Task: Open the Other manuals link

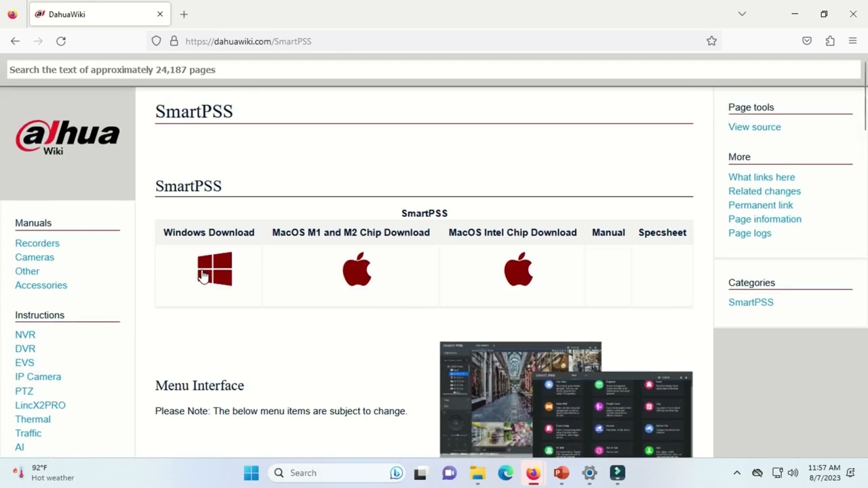Action: 27,271
